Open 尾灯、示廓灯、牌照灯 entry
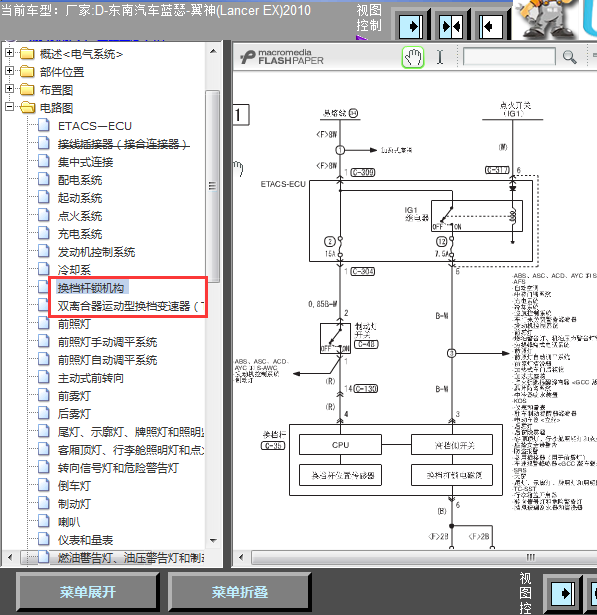The height and width of the screenshot is (615, 597). pyautogui.click(x=131, y=432)
